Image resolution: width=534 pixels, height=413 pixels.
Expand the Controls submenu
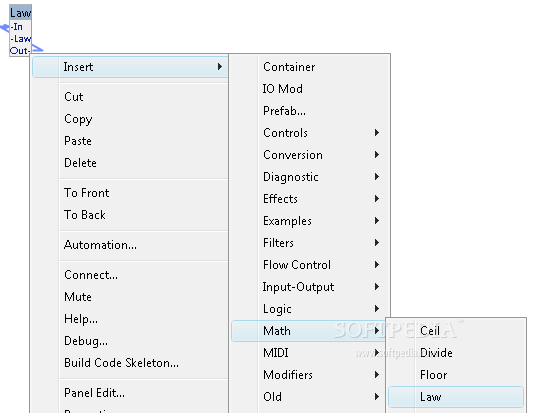click(x=311, y=133)
